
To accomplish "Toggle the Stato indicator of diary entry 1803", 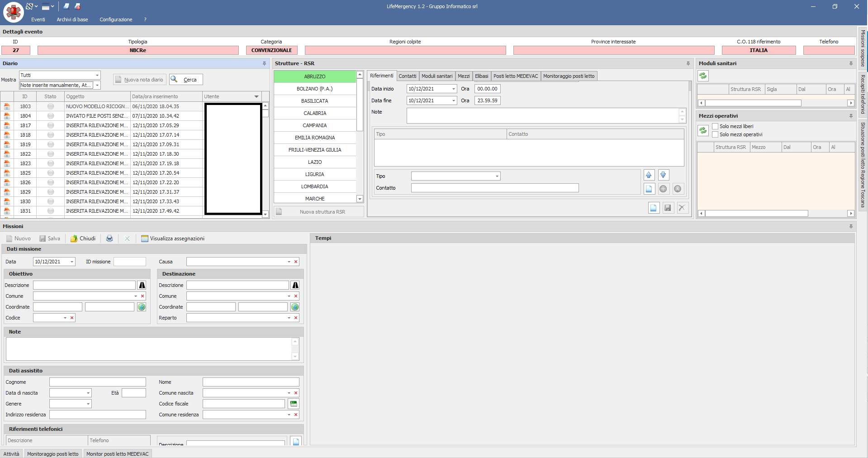I will (x=51, y=106).
